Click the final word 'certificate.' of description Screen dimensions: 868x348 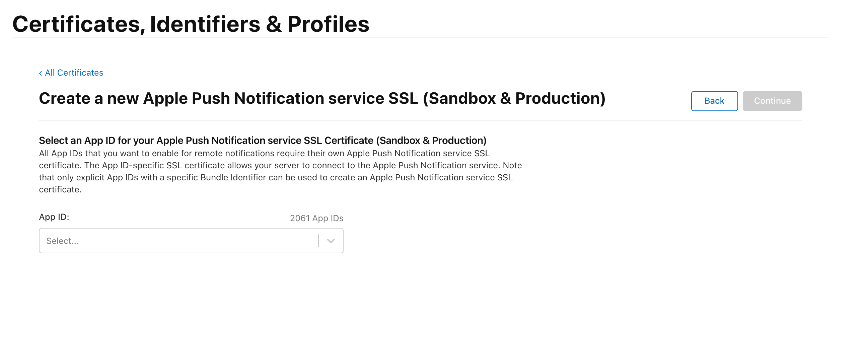(x=60, y=189)
